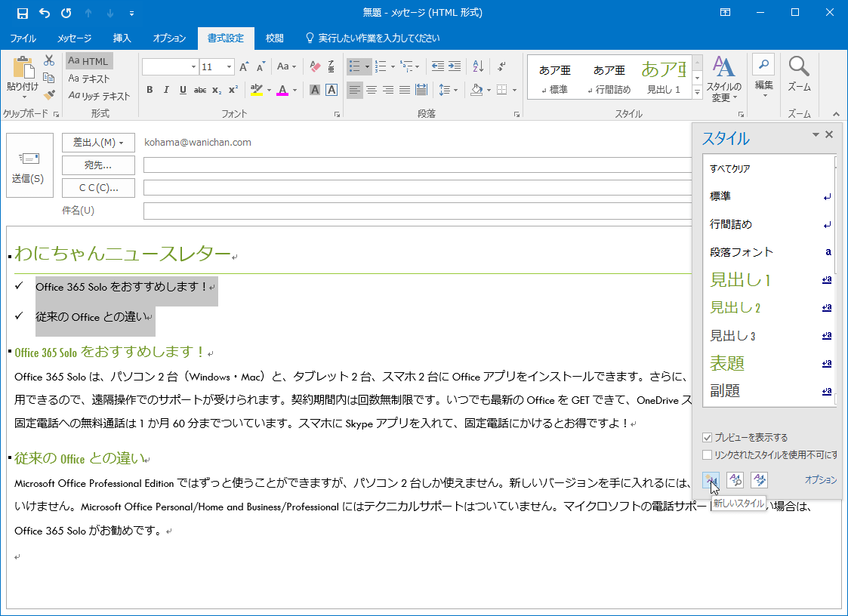Image resolution: width=848 pixels, height=616 pixels.
Task: Select the Format Painter brush
Action: click(49, 94)
